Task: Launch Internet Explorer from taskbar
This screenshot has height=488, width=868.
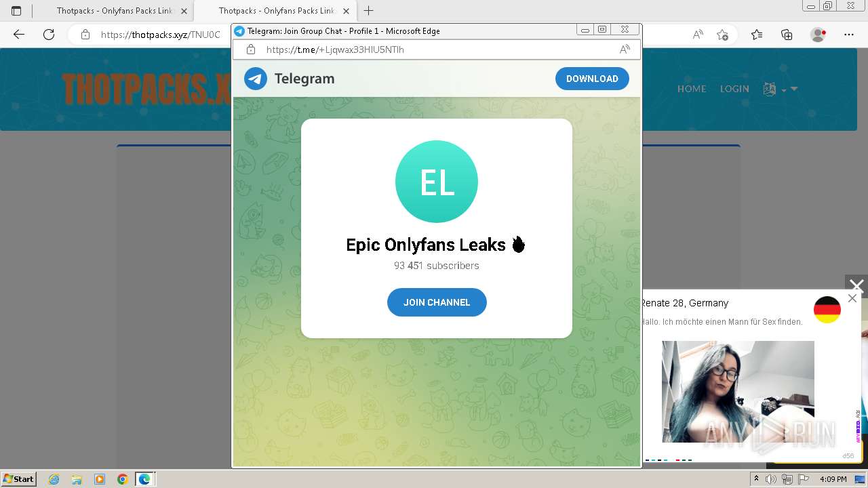Action: [54, 479]
